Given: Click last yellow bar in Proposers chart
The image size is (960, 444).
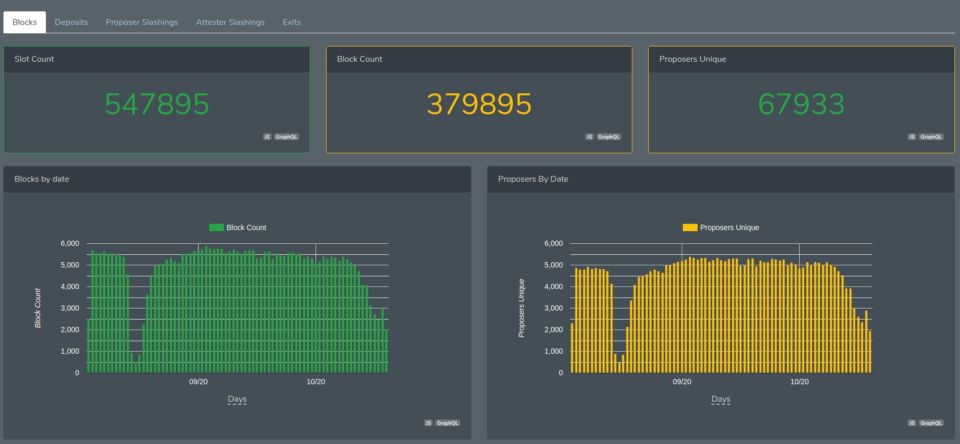Looking at the screenshot, I should (x=870, y=352).
